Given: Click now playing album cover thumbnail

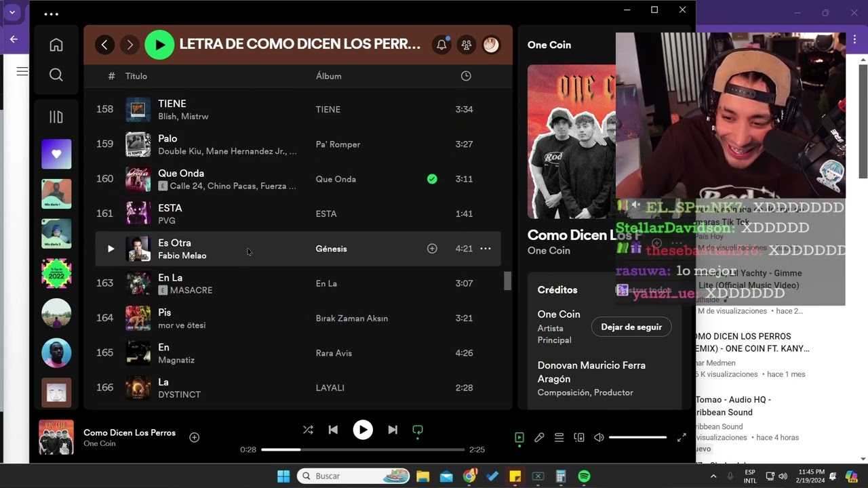Looking at the screenshot, I should (x=56, y=437).
